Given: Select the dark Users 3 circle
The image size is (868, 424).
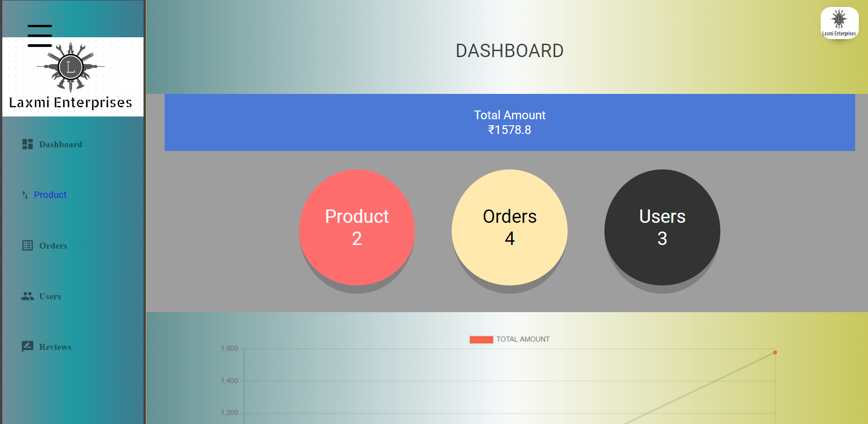Looking at the screenshot, I should pyautogui.click(x=662, y=227).
